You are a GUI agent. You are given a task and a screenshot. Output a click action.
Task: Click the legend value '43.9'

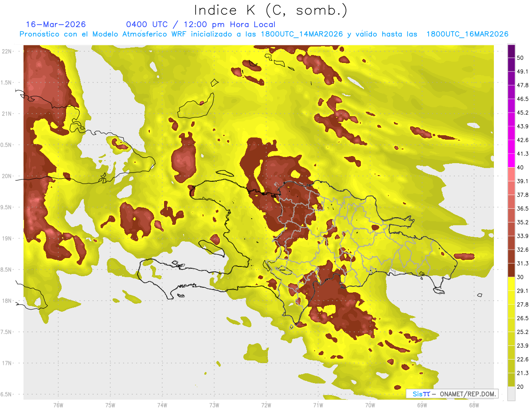point(522,126)
